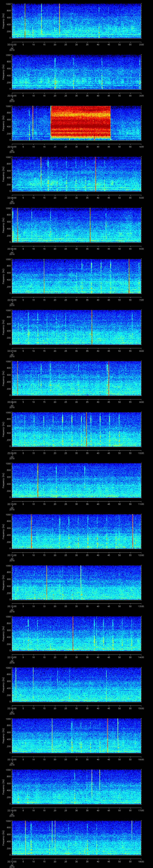Click the "22:12:00" time axis label
153x868 pixels.
click(12, 606)
